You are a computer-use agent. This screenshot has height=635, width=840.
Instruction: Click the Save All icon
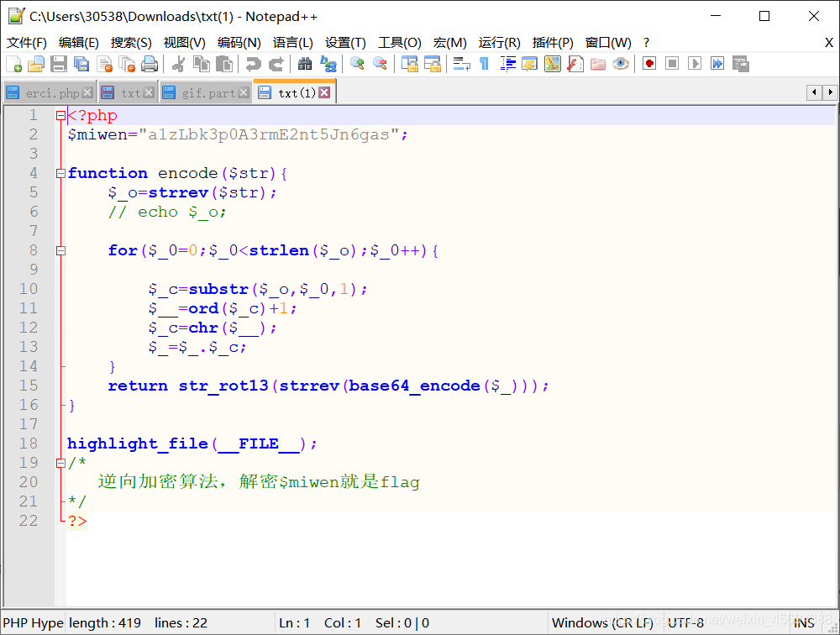coord(81,64)
